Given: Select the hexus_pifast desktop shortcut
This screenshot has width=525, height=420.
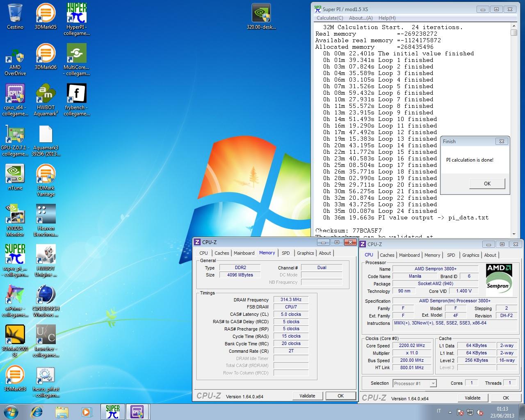Looking at the screenshot, I should (46, 381).
